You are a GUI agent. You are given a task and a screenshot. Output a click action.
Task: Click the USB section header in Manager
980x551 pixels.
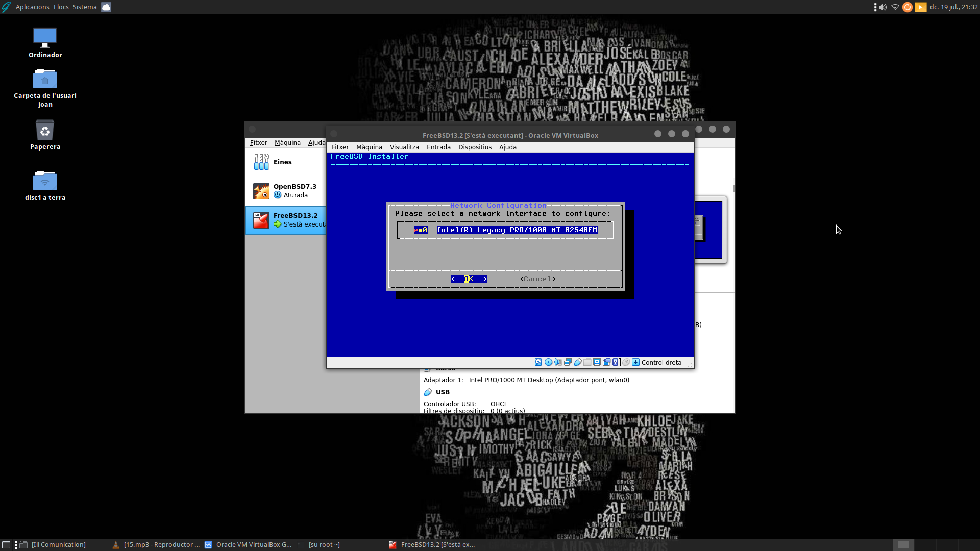coord(443,392)
